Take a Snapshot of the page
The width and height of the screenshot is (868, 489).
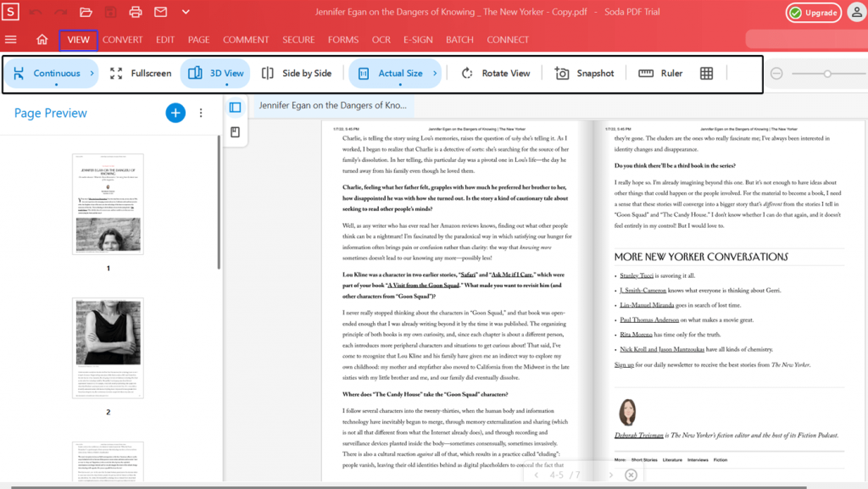585,73
